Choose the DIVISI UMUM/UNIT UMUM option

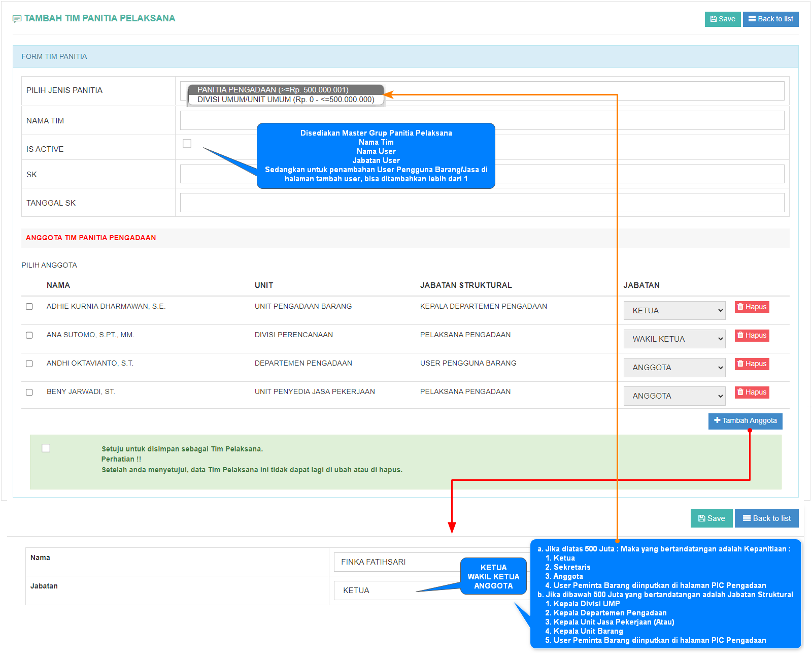coord(285,100)
